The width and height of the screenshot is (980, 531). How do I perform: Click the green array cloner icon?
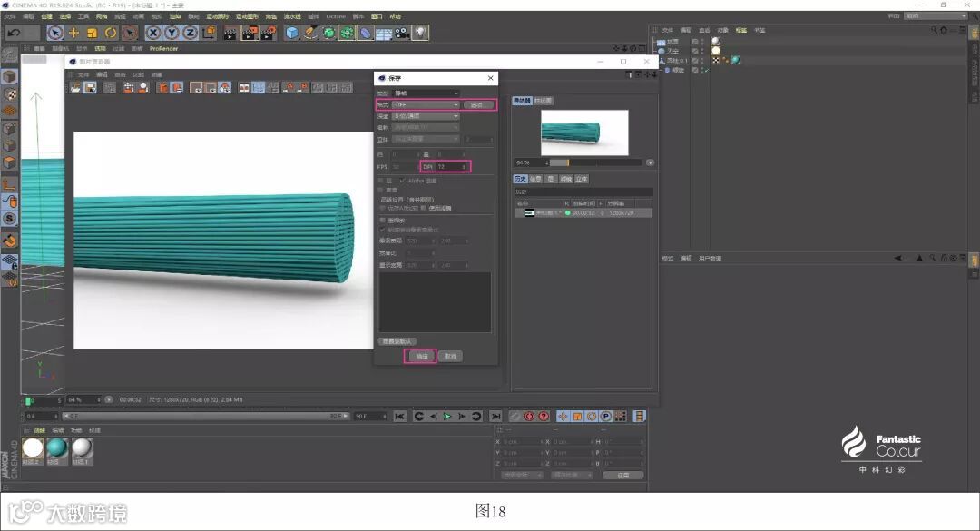[x=347, y=33]
